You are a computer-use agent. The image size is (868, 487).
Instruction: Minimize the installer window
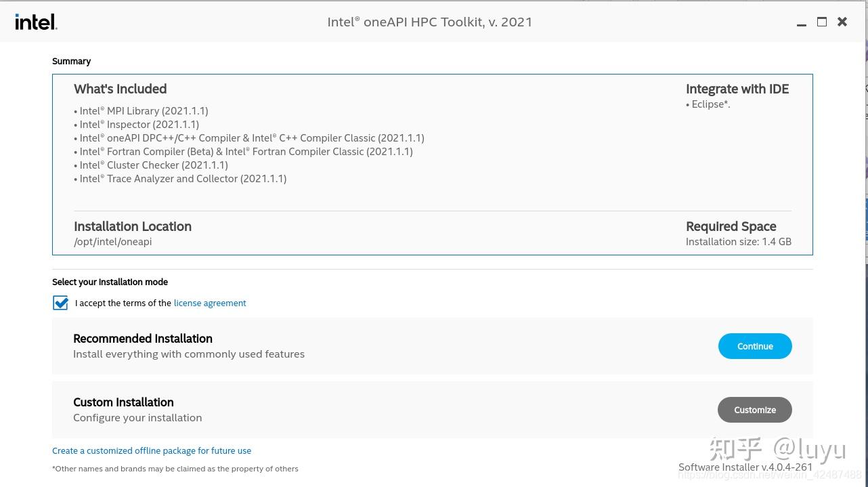tap(802, 22)
